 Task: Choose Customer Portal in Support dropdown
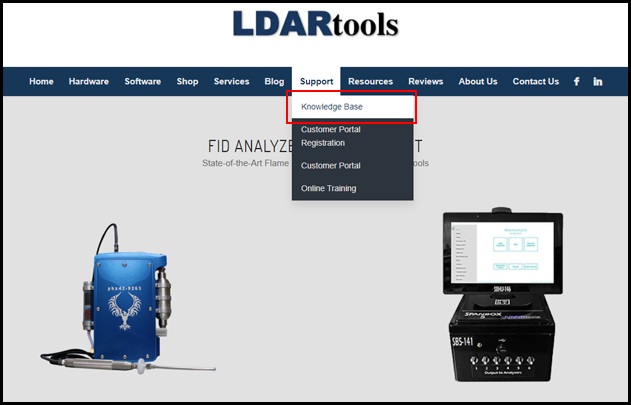(331, 165)
